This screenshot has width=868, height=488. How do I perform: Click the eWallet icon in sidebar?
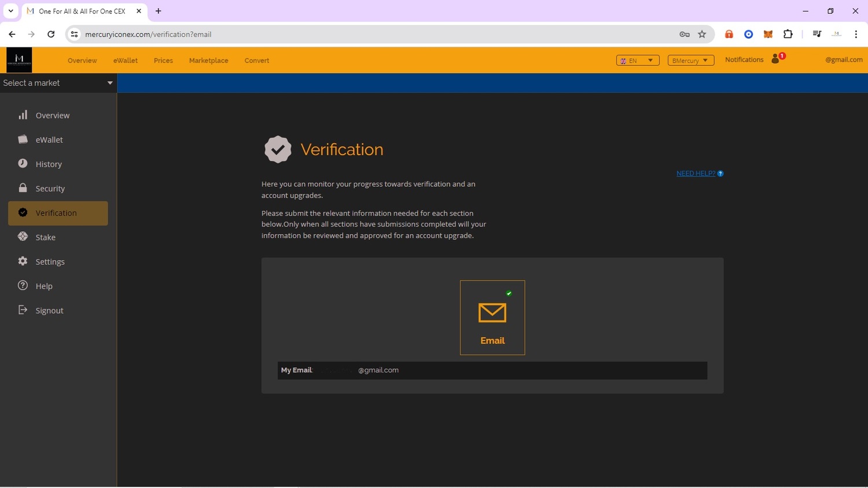(23, 139)
